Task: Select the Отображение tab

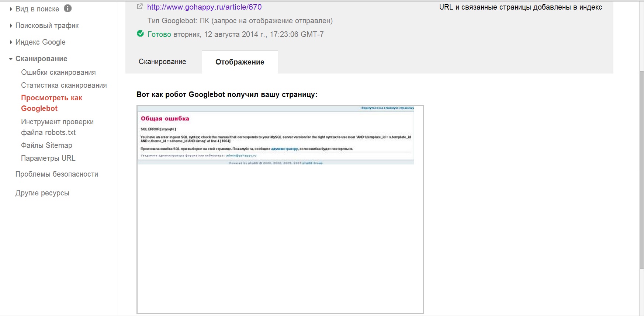Action: tap(240, 62)
